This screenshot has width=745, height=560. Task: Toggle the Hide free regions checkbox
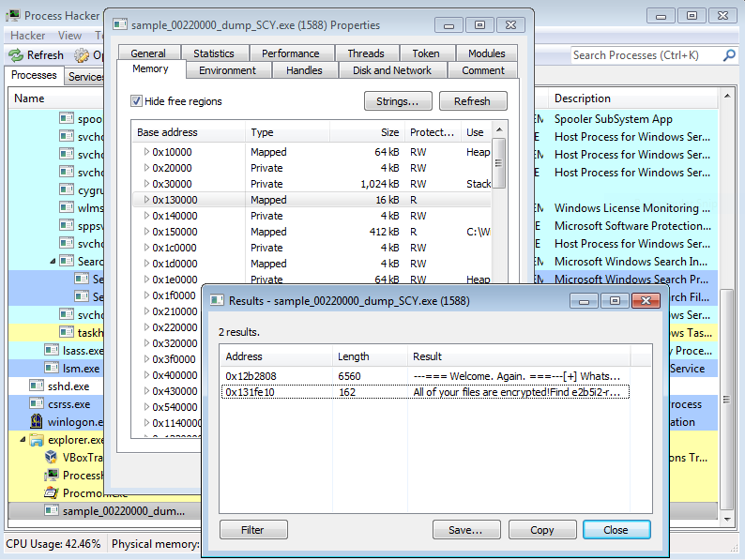point(137,101)
